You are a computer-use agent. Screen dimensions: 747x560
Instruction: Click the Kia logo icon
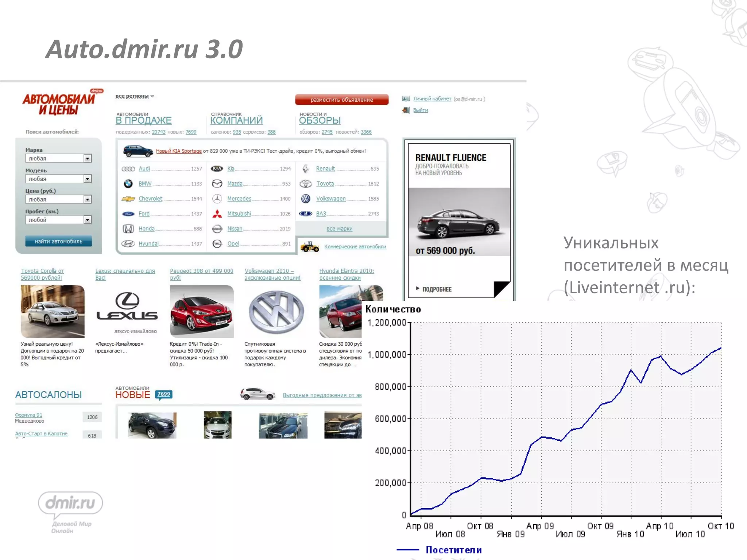(217, 168)
